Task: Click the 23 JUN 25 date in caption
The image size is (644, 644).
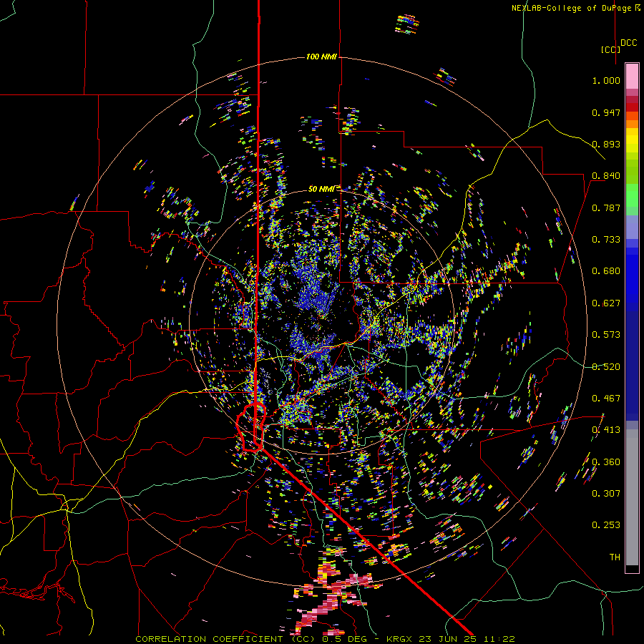Action: point(447,639)
